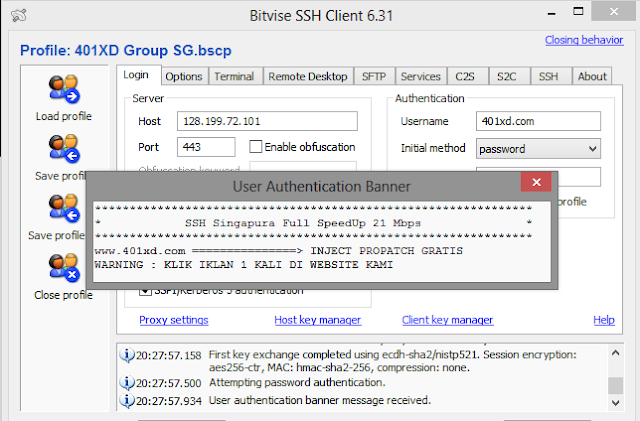Click the Load profile icon
Viewport: 640px width, 421px height.
pyautogui.click(x=64, y=89)
